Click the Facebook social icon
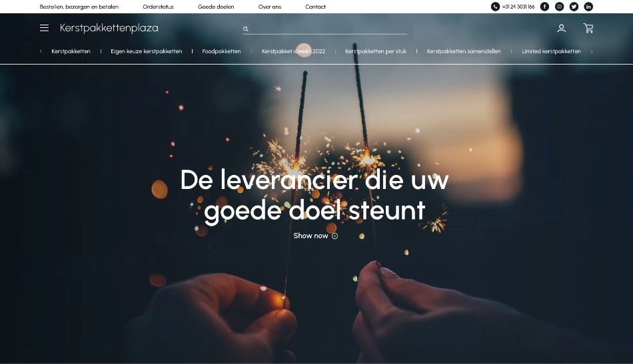 tap(544, 7)
